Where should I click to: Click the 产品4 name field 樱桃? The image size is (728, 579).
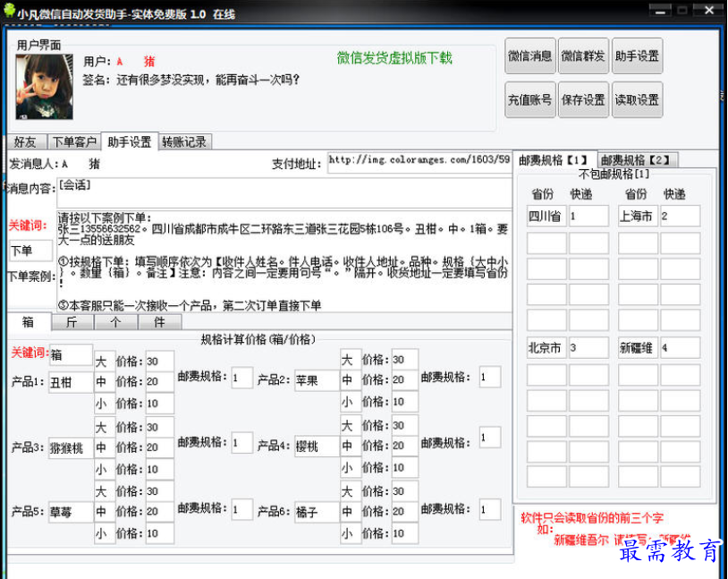[317, 447]
